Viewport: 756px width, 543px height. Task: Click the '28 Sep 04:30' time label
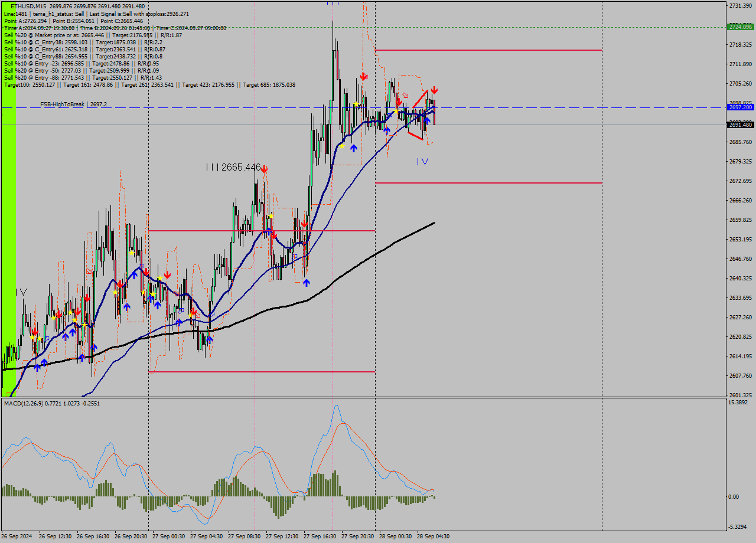(434, 537)
